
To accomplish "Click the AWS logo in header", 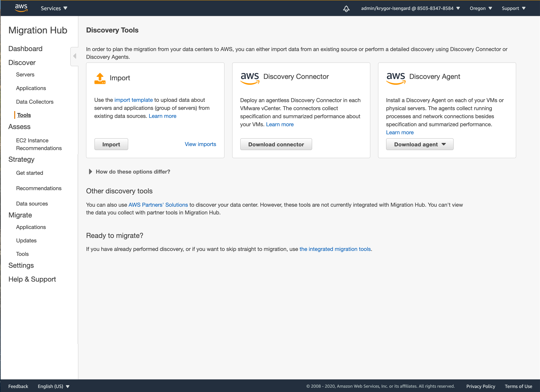I will click(x=21, y=8).
